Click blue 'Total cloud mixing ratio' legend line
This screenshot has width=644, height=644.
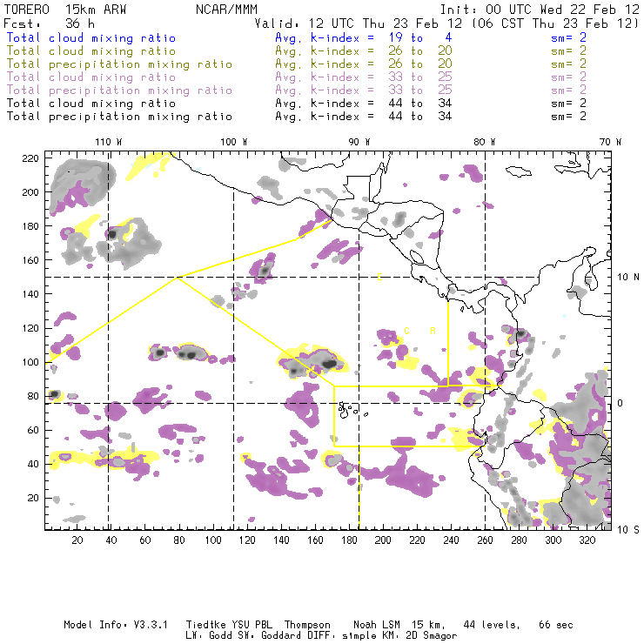pos(91,38)
